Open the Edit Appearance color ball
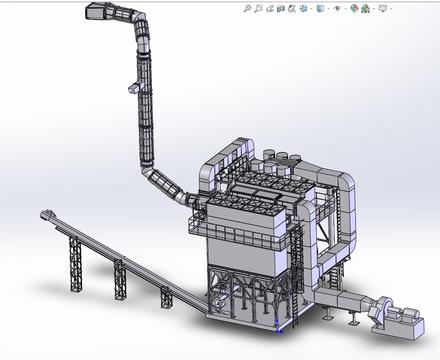The image size is (440, 360). (x=355, y=9)
